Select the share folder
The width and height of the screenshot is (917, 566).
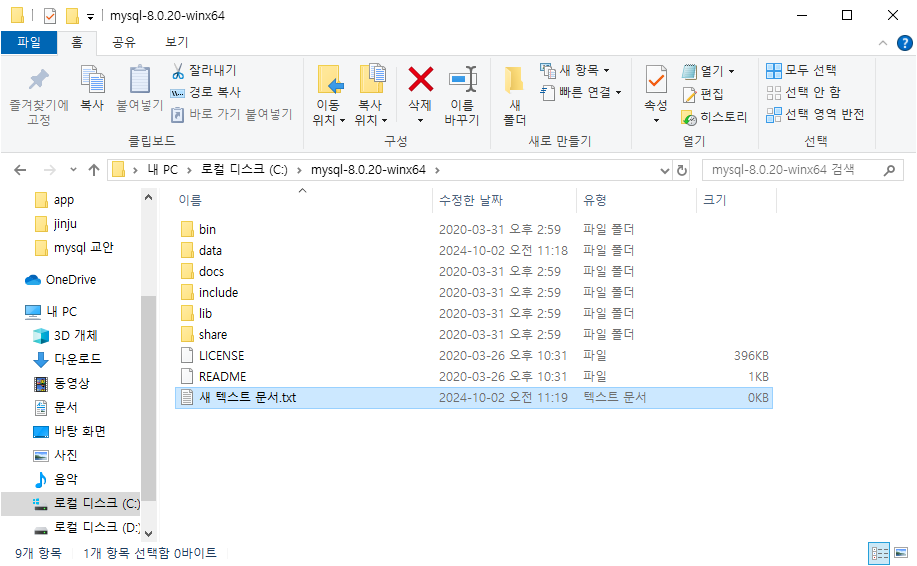pos(474,334)
